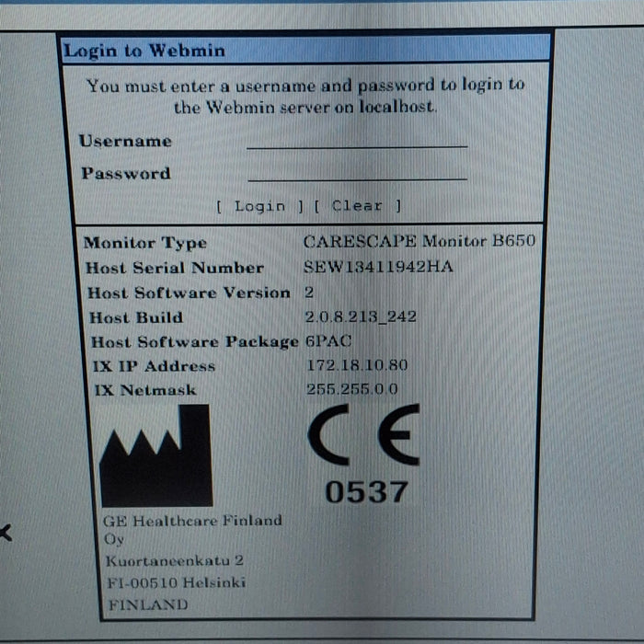Click the host software version value "2"
Screen dimensions: 644x644
pos(309,292)
